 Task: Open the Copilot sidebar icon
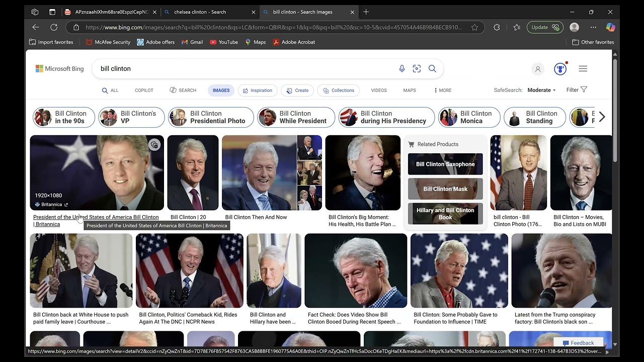[610, 27]
